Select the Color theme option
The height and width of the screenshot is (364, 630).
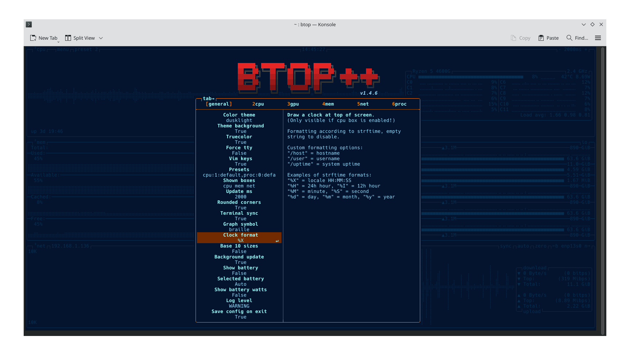coord(239,115)
